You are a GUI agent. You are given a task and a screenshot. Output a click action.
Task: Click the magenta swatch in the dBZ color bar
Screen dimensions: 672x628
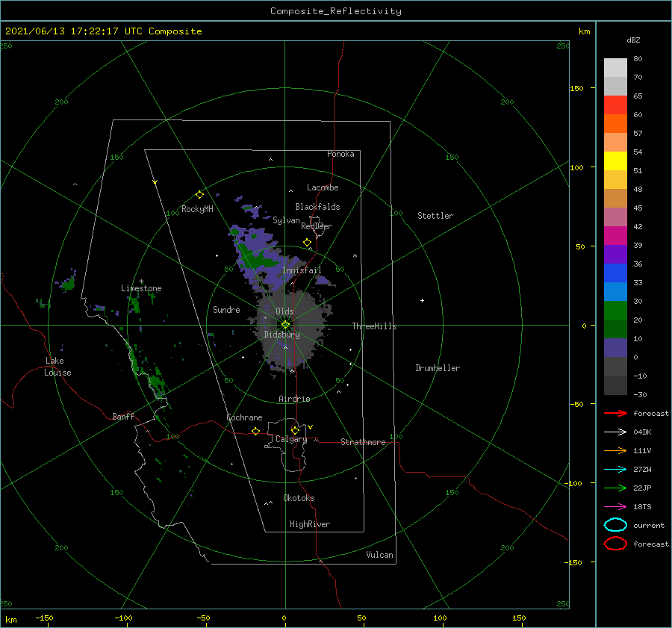tap(615, 236)
